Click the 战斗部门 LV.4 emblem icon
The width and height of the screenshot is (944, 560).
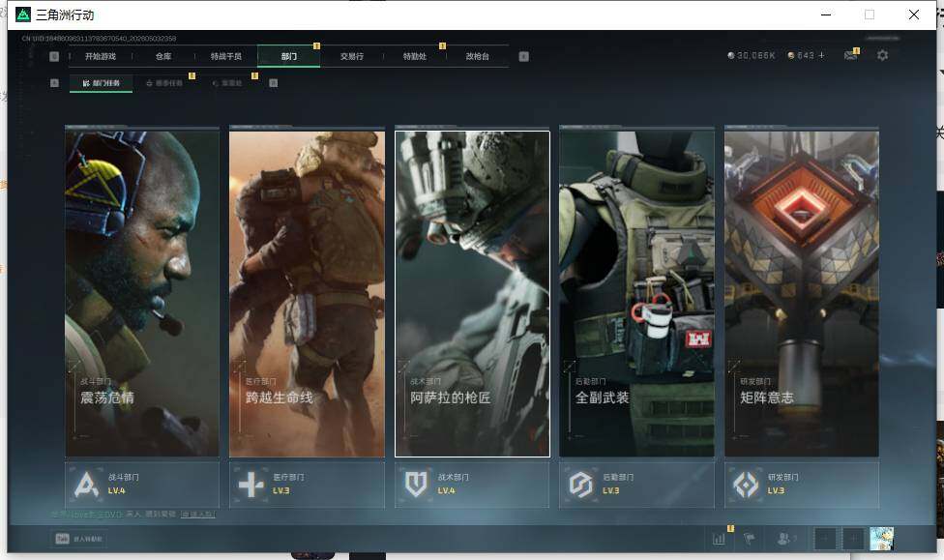(x=86, y=485)
